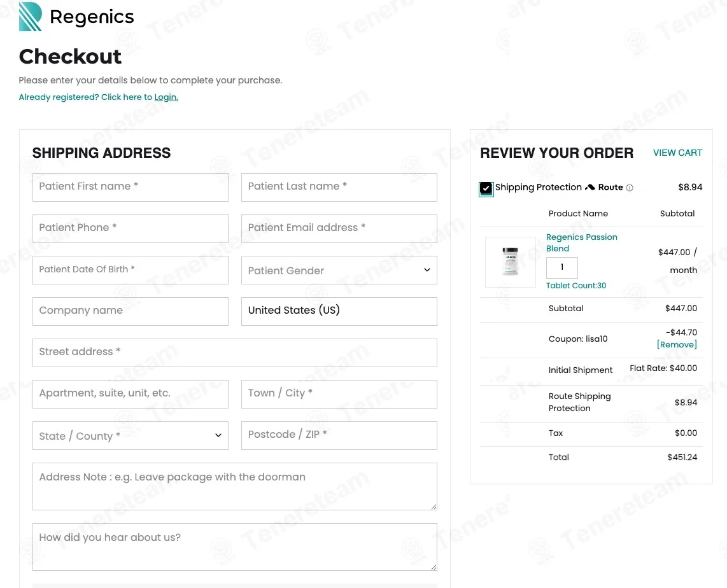Focus the Patient First name field
The width and height of the screenshot is (727, 588).
(x=131, y=187)
